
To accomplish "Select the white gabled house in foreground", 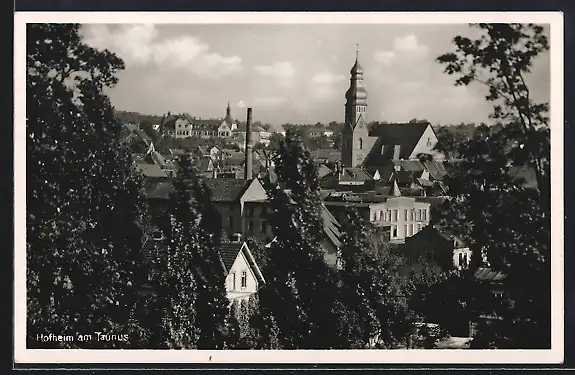I will pyautogui.click(x=241, y=272).
